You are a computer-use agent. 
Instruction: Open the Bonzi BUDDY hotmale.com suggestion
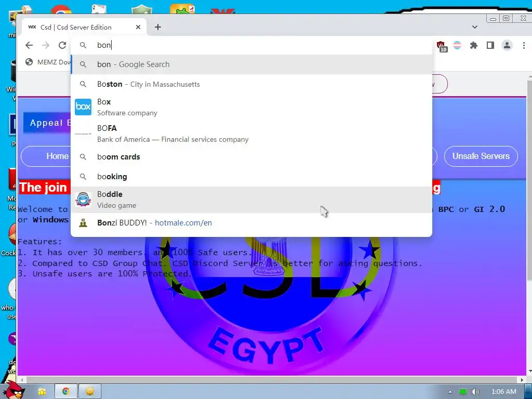click(x=251, y=223)
